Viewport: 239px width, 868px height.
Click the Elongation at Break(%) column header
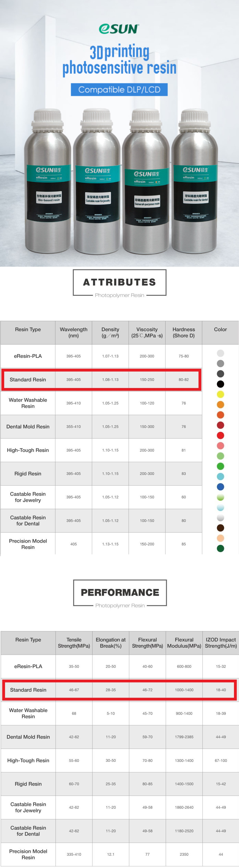111,643
